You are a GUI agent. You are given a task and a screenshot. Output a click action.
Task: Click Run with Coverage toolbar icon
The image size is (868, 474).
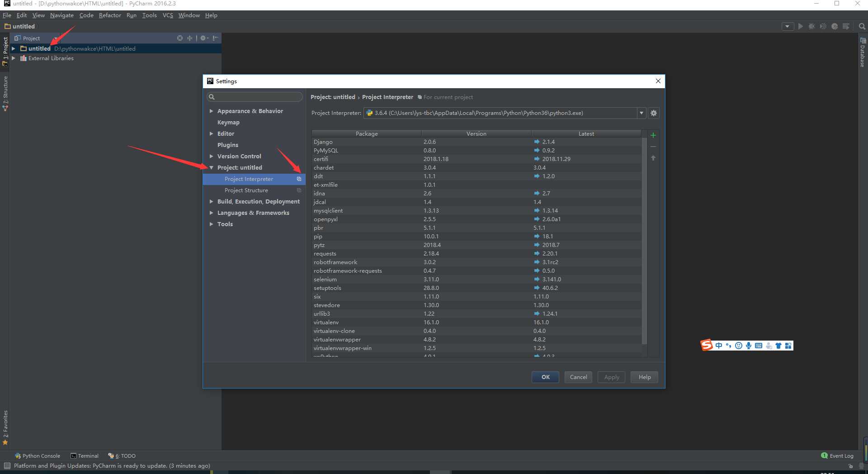coord(823,26)
